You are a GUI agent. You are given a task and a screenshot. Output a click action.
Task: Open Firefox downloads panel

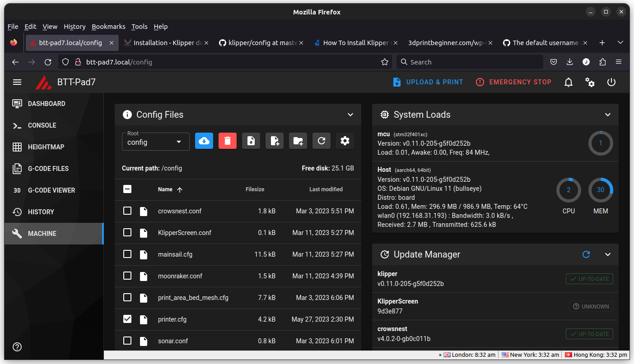(x=570, y=62)
